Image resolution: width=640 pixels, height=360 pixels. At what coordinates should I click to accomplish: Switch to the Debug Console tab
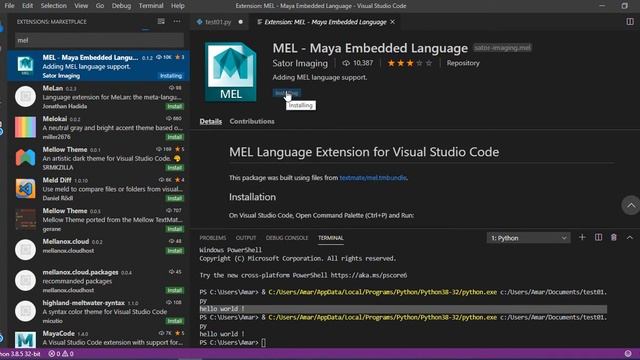(287, 238)
